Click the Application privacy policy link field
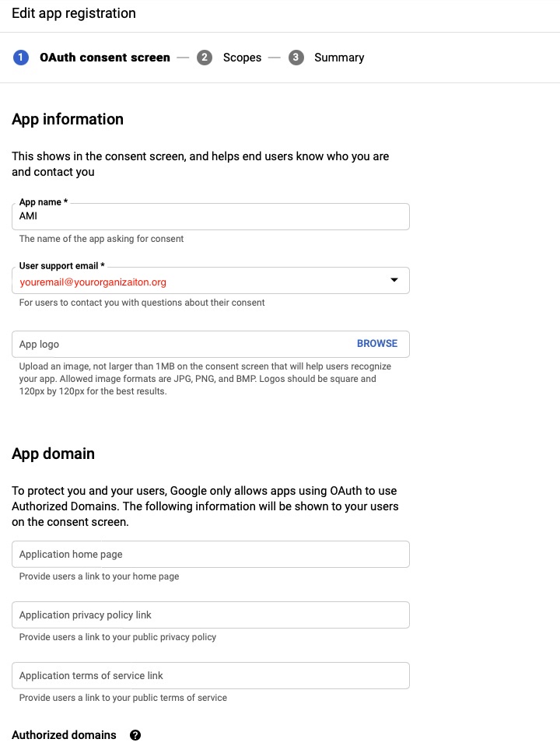The height and width of the screenshot is (746, 560). [x=210, y=615]
